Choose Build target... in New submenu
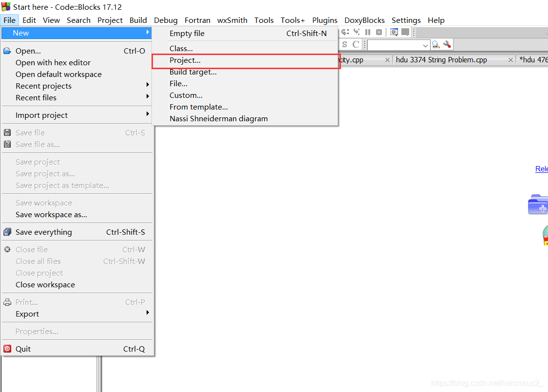 (246, 72)
